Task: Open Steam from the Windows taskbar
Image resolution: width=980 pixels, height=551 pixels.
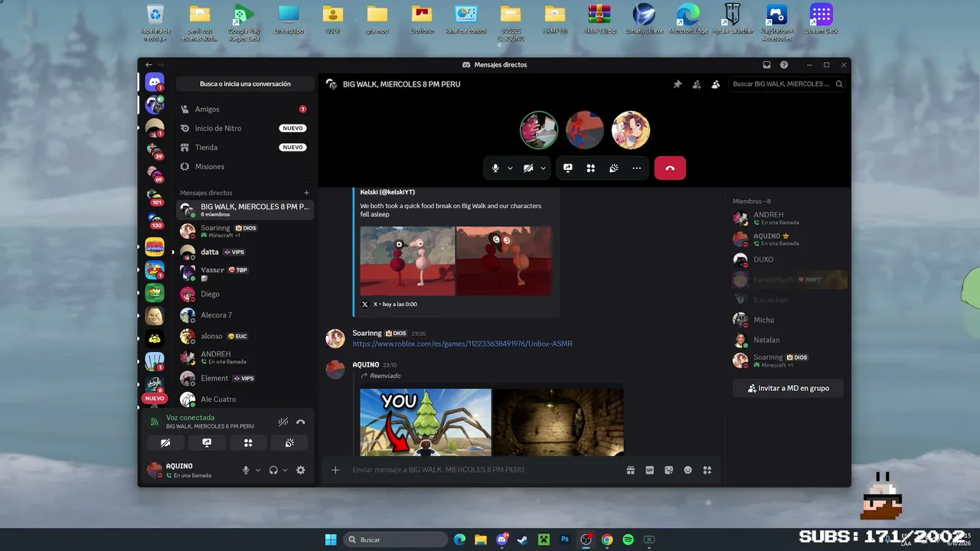Action: tap(523, 540)
